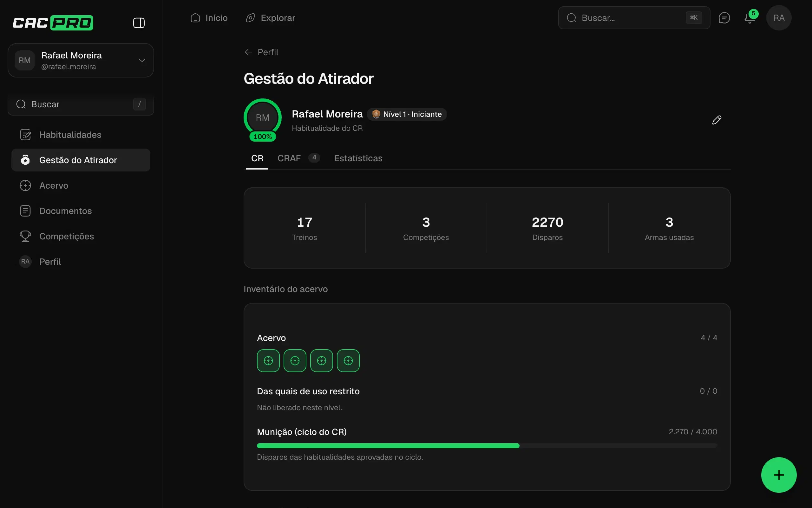Click the fourth Acervo weapon slot icon
812x508 pixels.
[348, 361]
